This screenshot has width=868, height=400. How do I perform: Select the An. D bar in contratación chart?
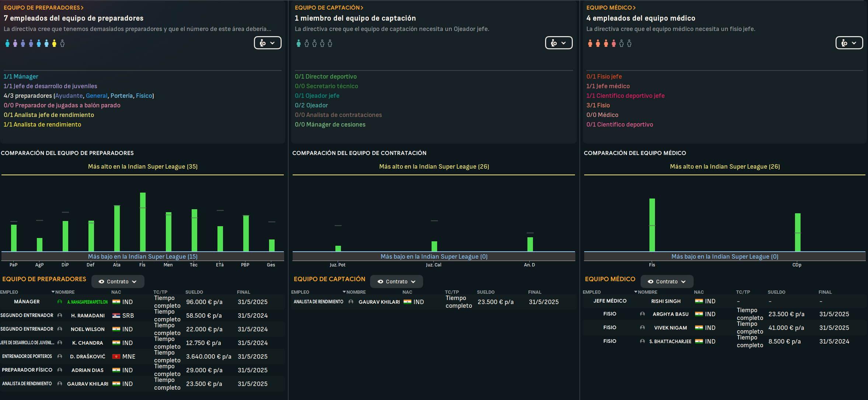(530, 244)
